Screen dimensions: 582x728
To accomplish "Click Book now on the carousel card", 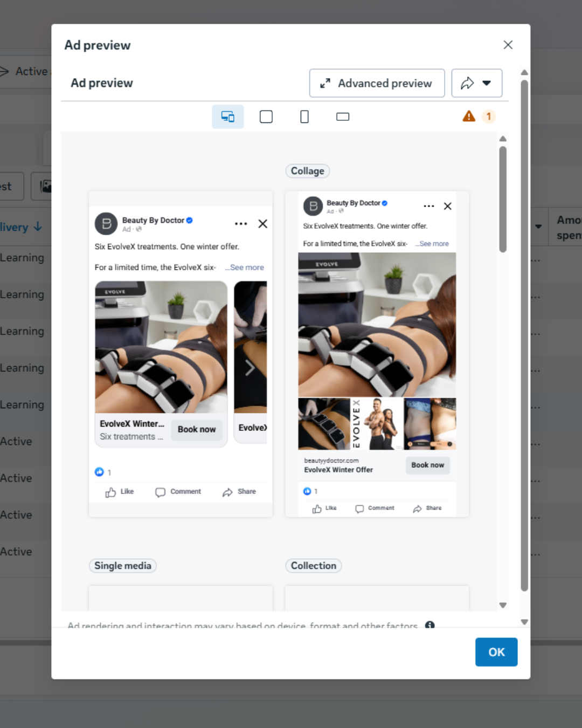I will (197, 429).
